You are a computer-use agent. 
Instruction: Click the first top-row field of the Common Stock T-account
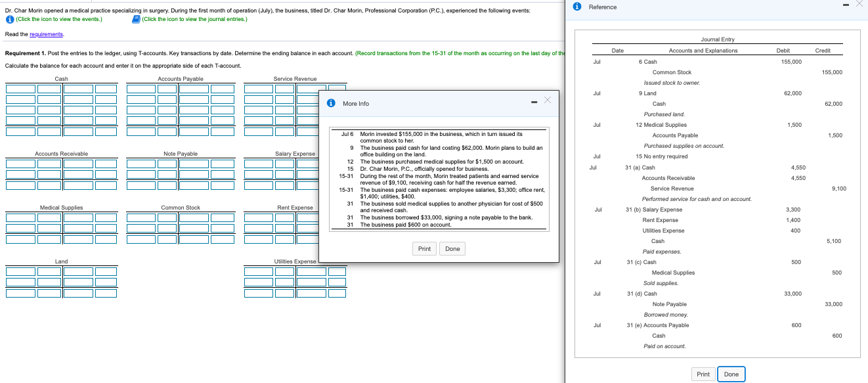(x=140, y=217)
